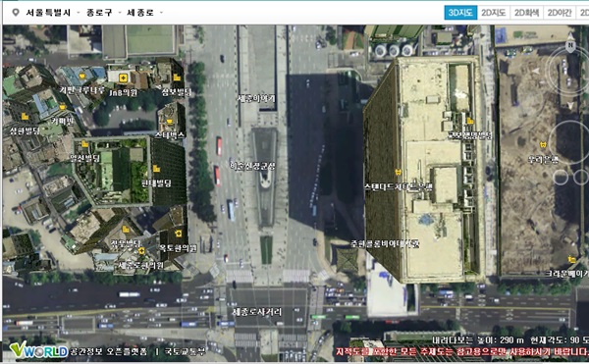Switch to the 2D지도 map tab
Screen dimensions: 589x364
pyautogui.click(x=494, y=13)
